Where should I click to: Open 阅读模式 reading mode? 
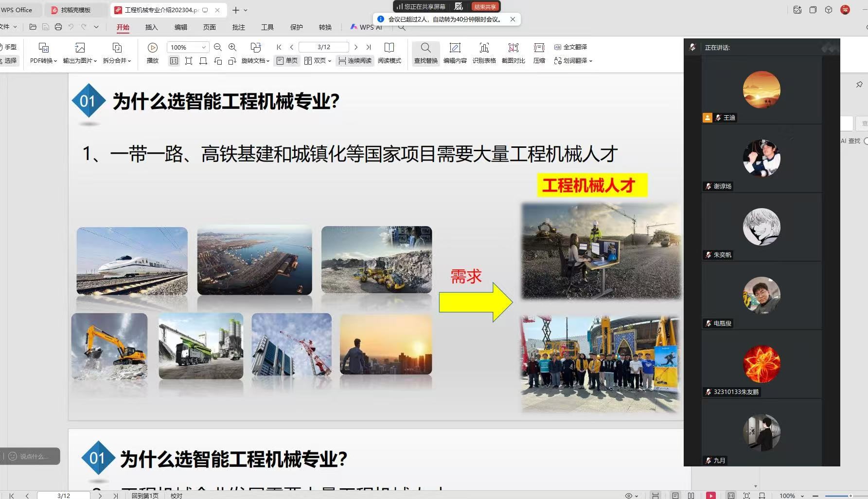click(389, 53)
